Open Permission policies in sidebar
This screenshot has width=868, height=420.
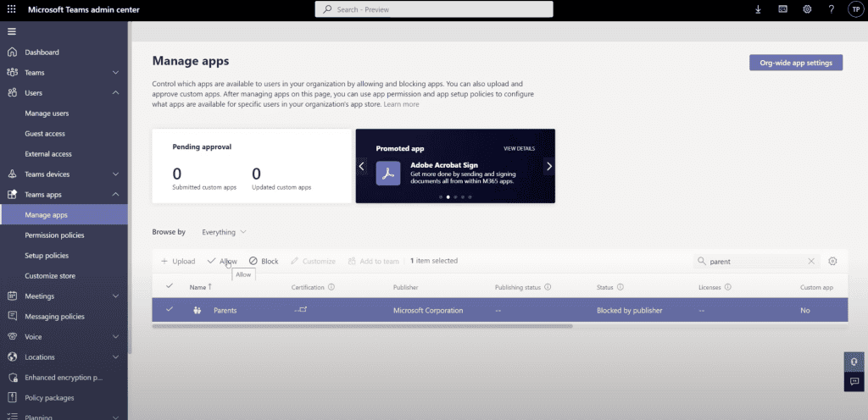pyautogui.click(x=54, y=235)
